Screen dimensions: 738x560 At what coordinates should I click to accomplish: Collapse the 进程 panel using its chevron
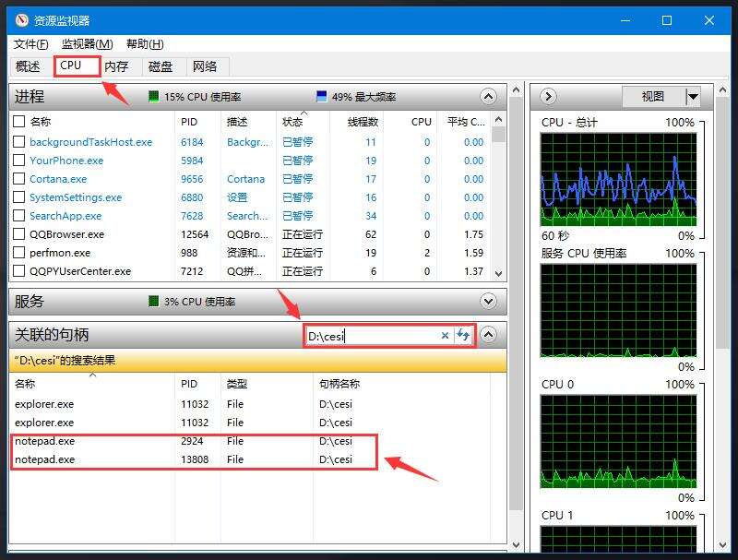(489, 96)
